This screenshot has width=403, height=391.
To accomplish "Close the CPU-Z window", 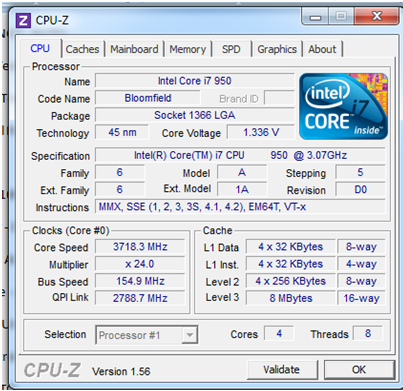I will pyautogui.click(x=377, y=16).
